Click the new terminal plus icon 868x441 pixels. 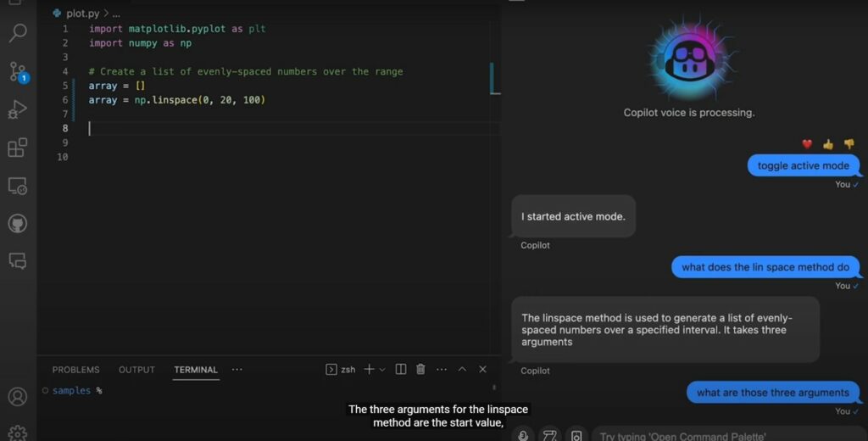[369, 370]
